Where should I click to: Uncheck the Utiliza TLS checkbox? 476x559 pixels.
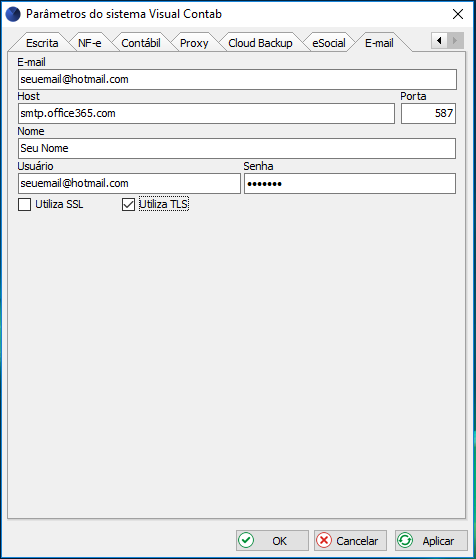[128, 205]
